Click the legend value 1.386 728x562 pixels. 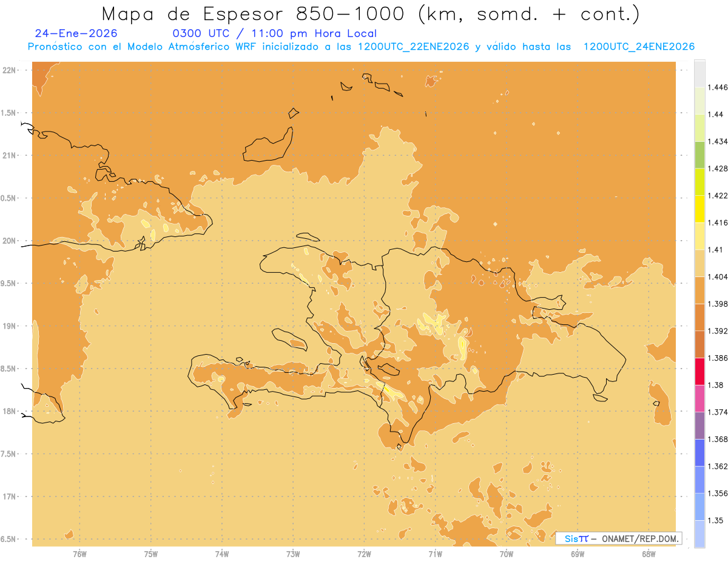click(x=718, y=358)
